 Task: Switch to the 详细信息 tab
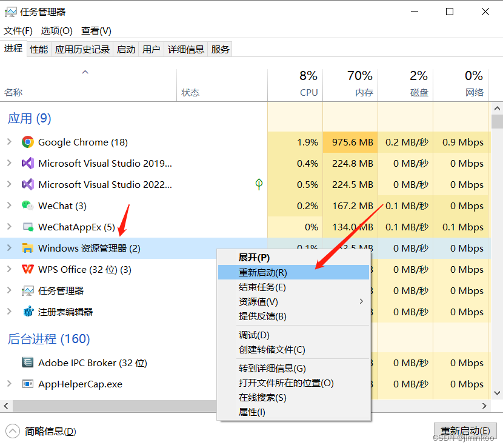click(x=186, y=50)
